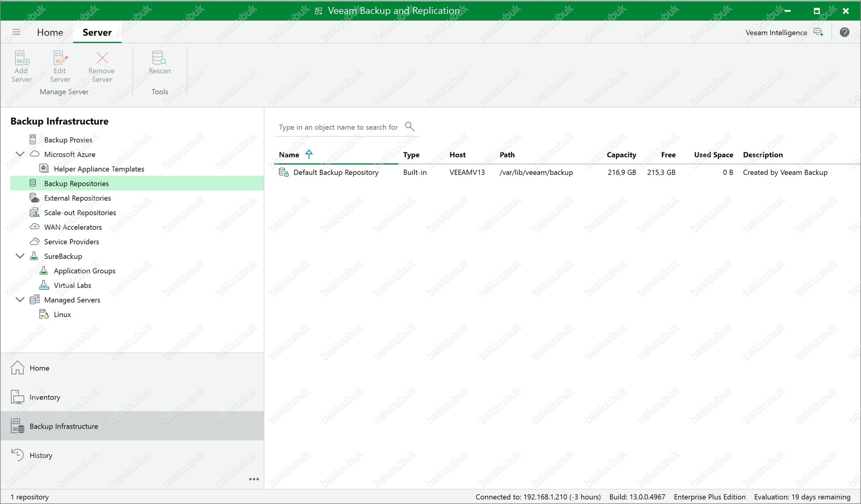Open the Inventory navigation view
Image resolution: width=861 pixels, height=504 pixels.
point(44,397)
